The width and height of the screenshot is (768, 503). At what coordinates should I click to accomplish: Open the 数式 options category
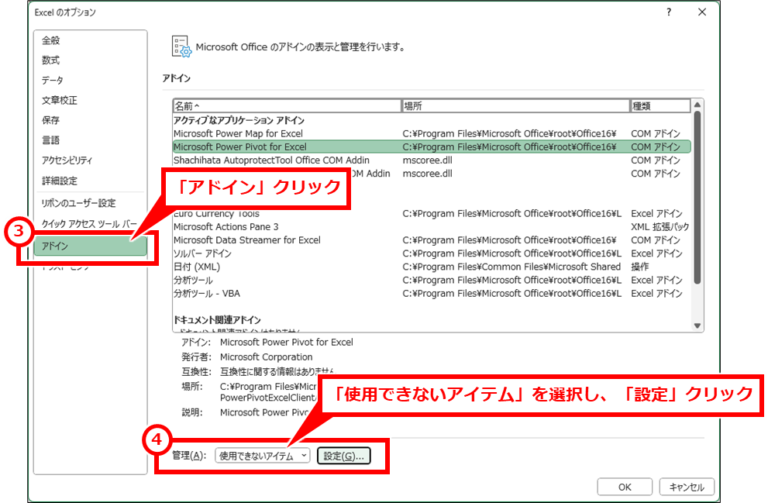point(90,60)
